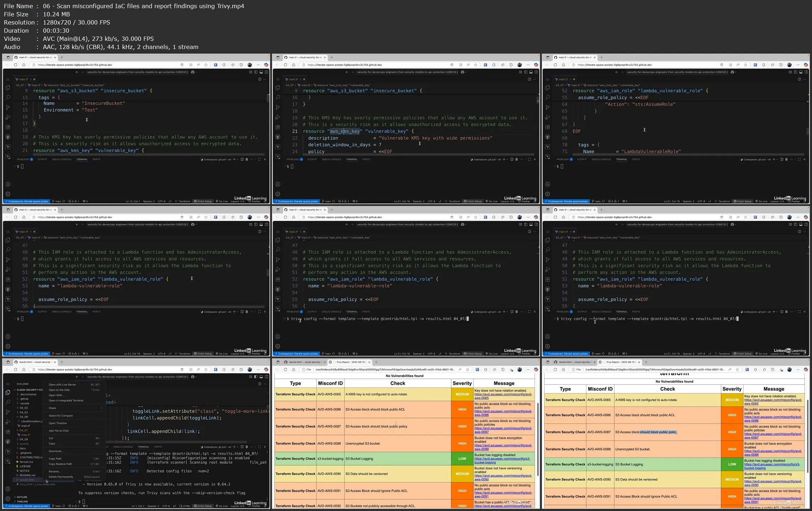
Task: Click Accounts icon below the Explorer file tree
Action: 8,489
